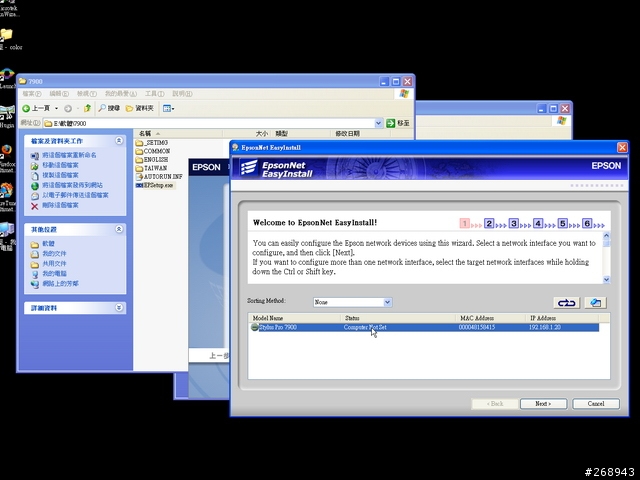The height and width of the screenshot is (480, 640).
Task: Click scroll up arrow of the welcome text box
Action: [606, 236]
